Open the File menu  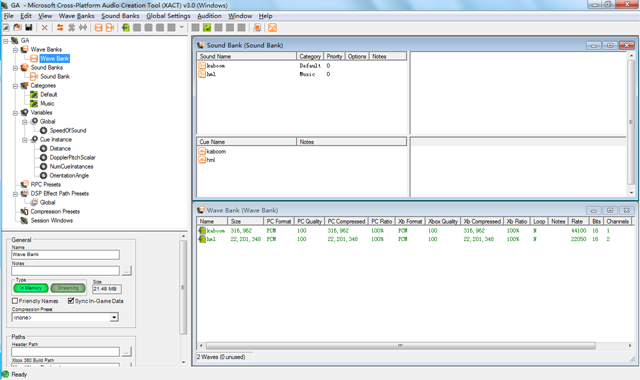(9, 16)
